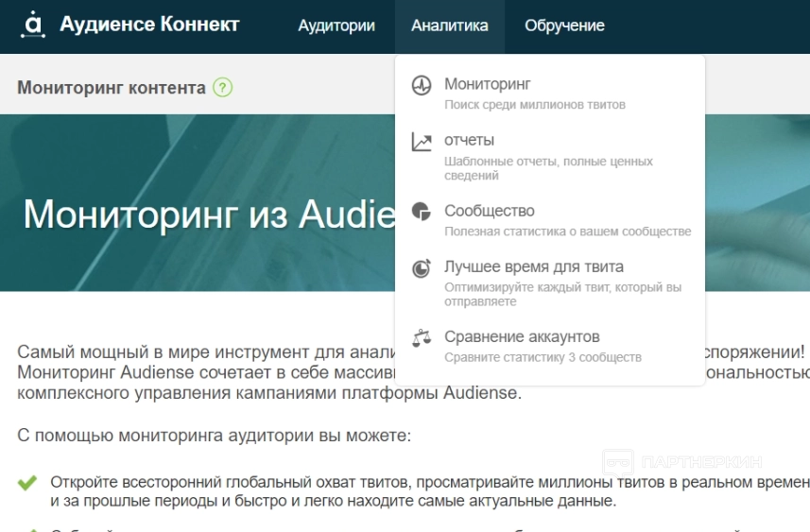This screenshot has height=532, width=810.
Task: Open the Аудитории menu
Action: coord(336,26)
